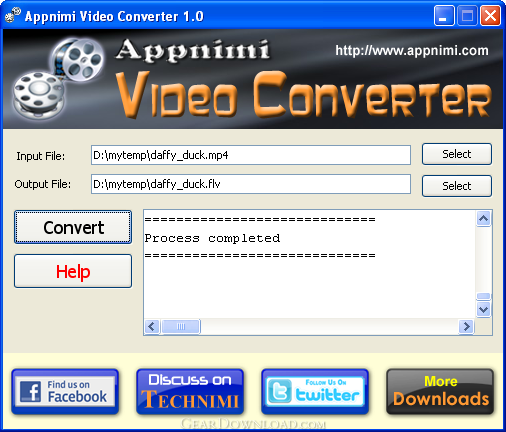Click the Convert button
Image resolution: width=506 pixels, height=432 pixels.
(x=73, y=227)
